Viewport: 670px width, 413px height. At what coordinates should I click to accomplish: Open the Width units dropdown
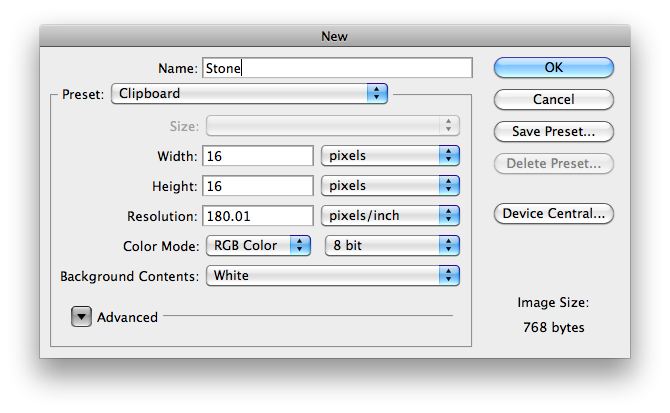point(389,156)
